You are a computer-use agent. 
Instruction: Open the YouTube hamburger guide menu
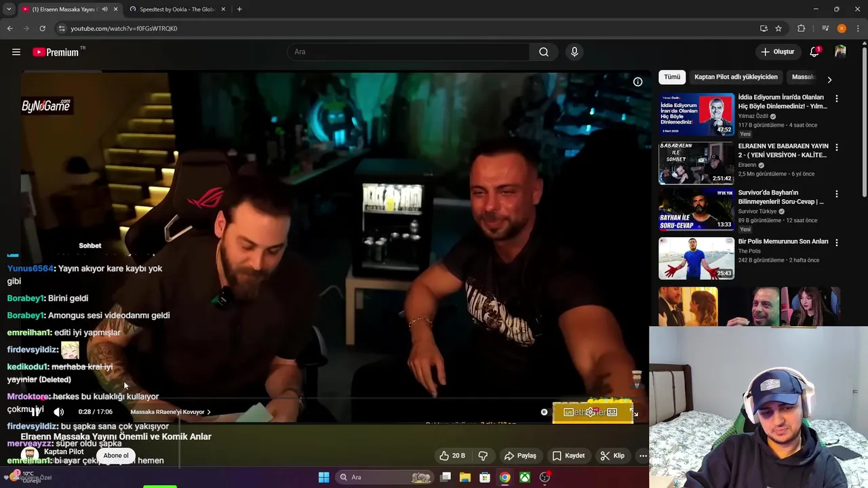pos(16,52)
